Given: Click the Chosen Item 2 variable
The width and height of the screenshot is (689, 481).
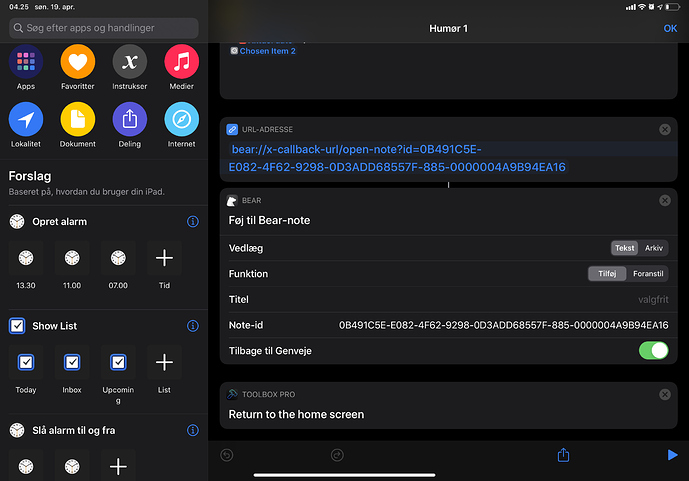Looking at the screenshot, I should 263,51.
